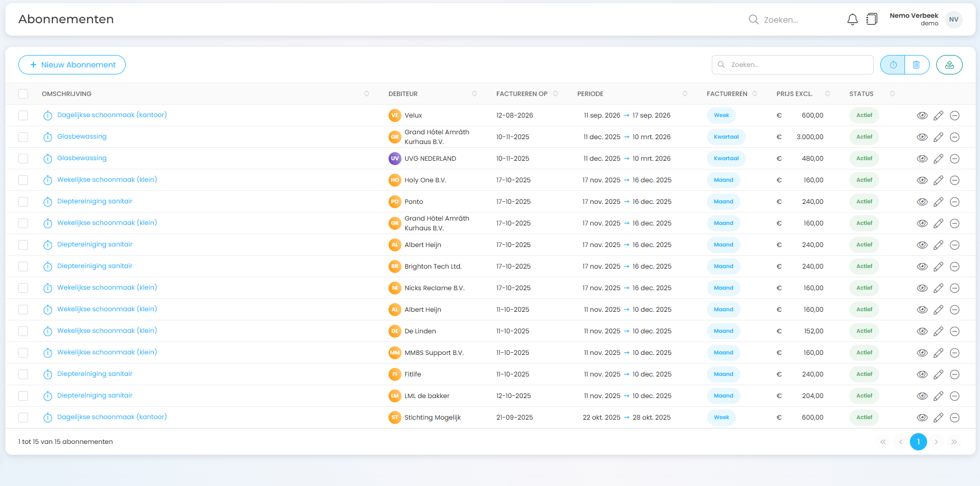Toggle the select-all checkbox in header
Viewport: 980px width, 486px height.
tap(23, 94)
